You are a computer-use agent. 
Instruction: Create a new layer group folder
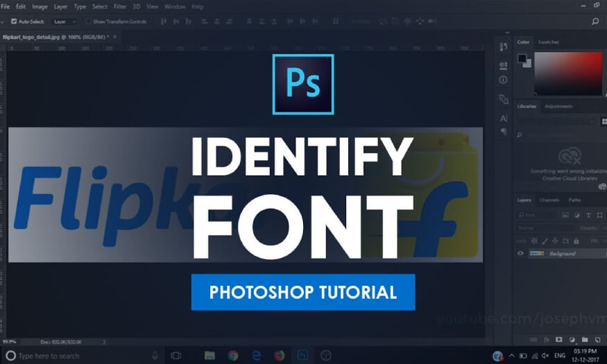tap(585, 340)
